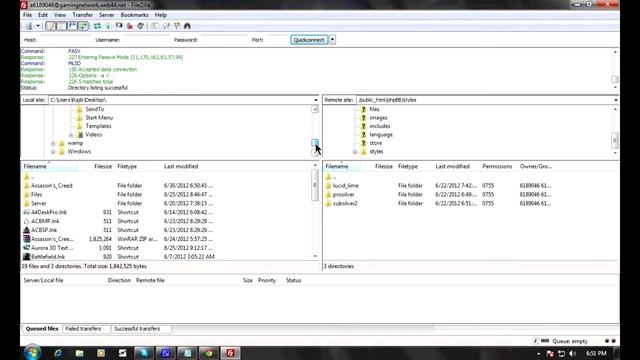Viewport: 640px width, 360px height.
Task: Open directory listing filters icon
Action: 154,26
